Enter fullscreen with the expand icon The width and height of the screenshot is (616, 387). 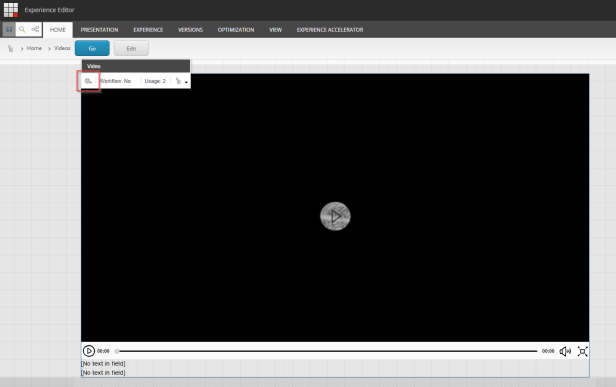pyautogui.click(x=583, y=351)
